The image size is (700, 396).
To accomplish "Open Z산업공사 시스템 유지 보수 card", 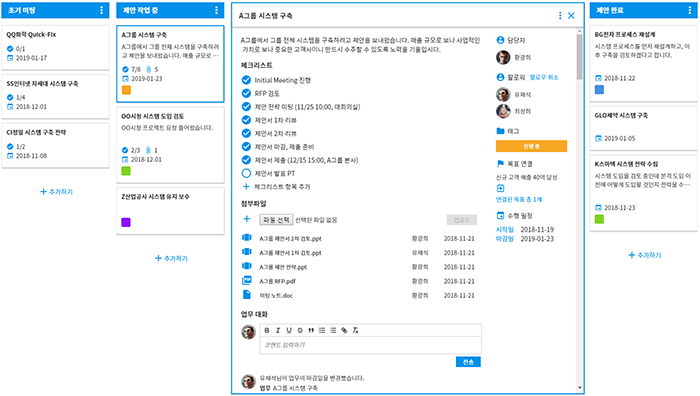I will [x=171, y=211].
